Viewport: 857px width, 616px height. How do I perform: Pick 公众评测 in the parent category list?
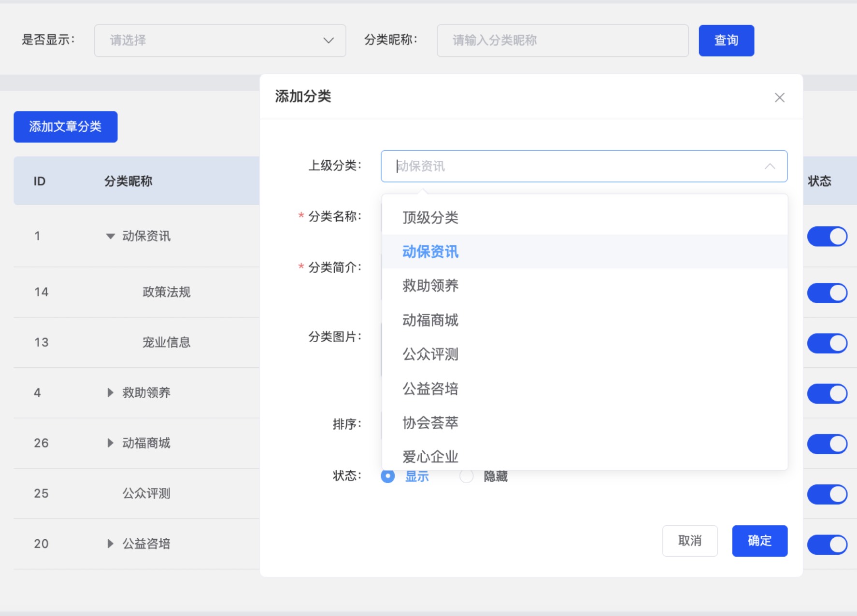[x=430, y=354]
